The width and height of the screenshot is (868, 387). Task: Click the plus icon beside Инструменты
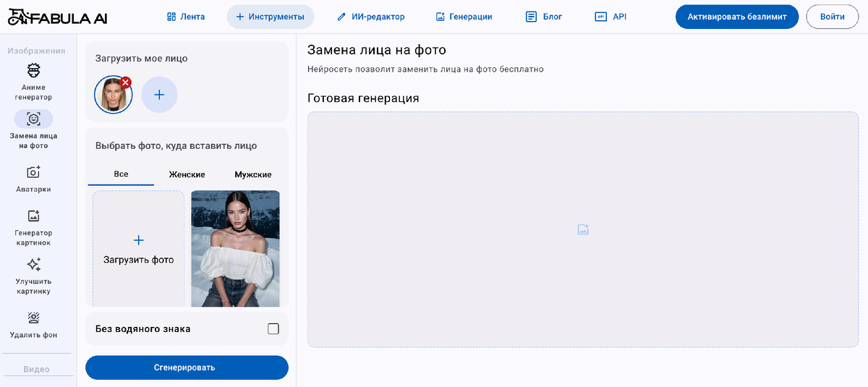[x=240, y=17]
